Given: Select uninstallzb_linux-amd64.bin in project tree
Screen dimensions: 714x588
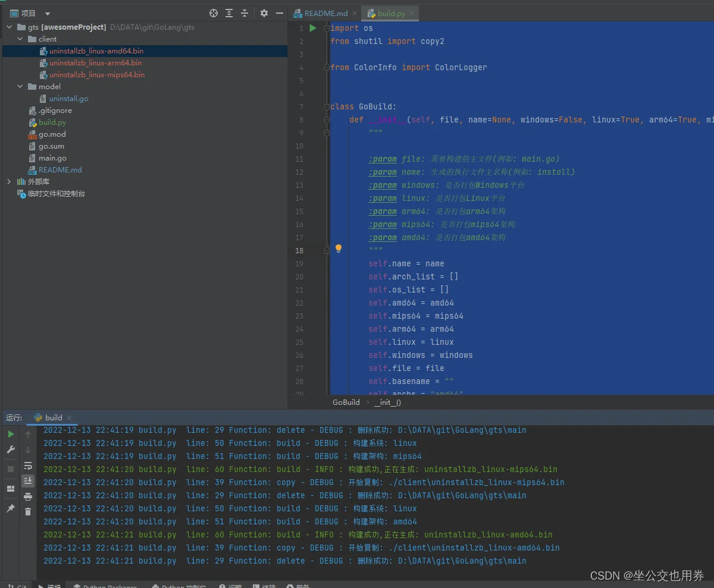Looking at the screenshot, I should tap(96, 51).
